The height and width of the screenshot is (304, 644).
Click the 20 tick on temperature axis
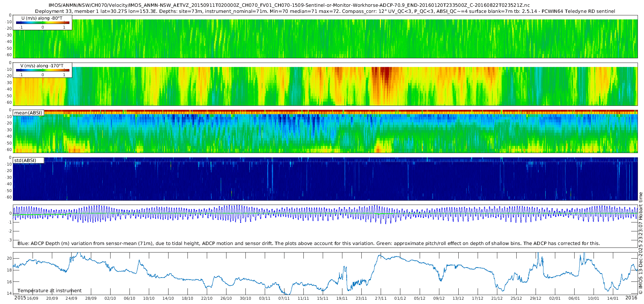10,258
